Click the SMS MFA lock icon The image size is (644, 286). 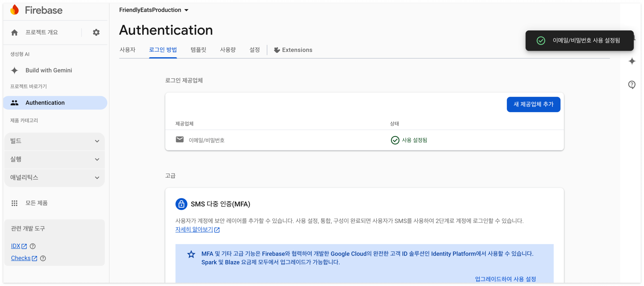(x=181, y=204)
